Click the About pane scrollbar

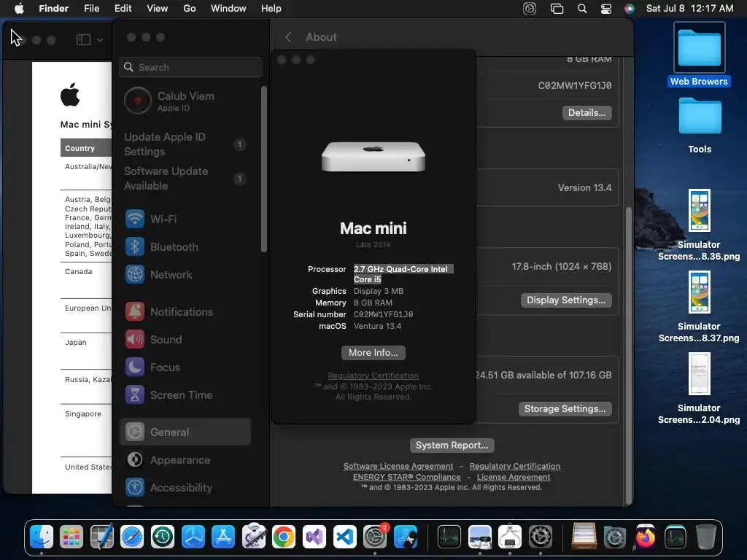[629, 356]
